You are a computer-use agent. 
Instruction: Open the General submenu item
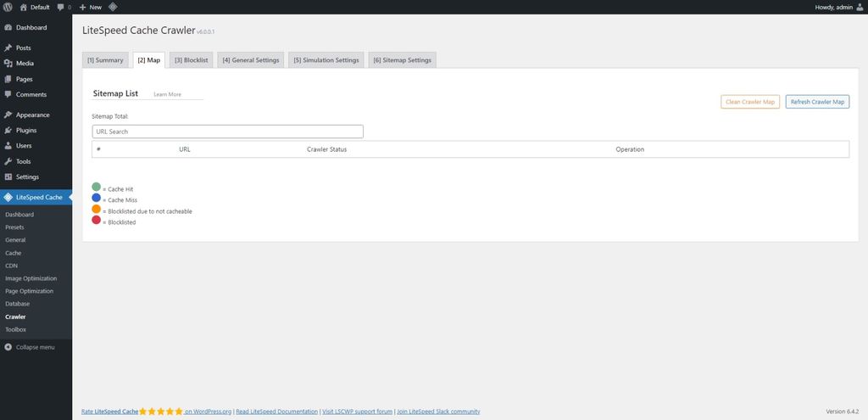pos(15,240)
